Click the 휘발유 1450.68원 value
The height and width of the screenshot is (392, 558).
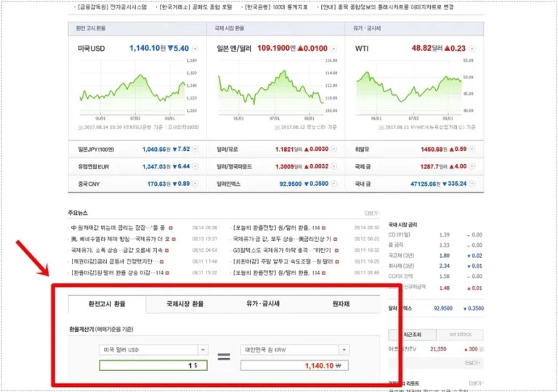[434, 150]
